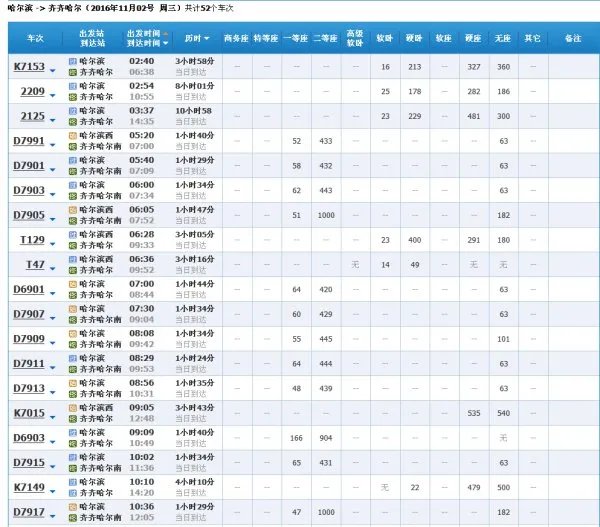This screenshot has width=600, height=527.
Task: Click the 硬卧 column header
Action: pyautogui.click(x=414, y=38)
